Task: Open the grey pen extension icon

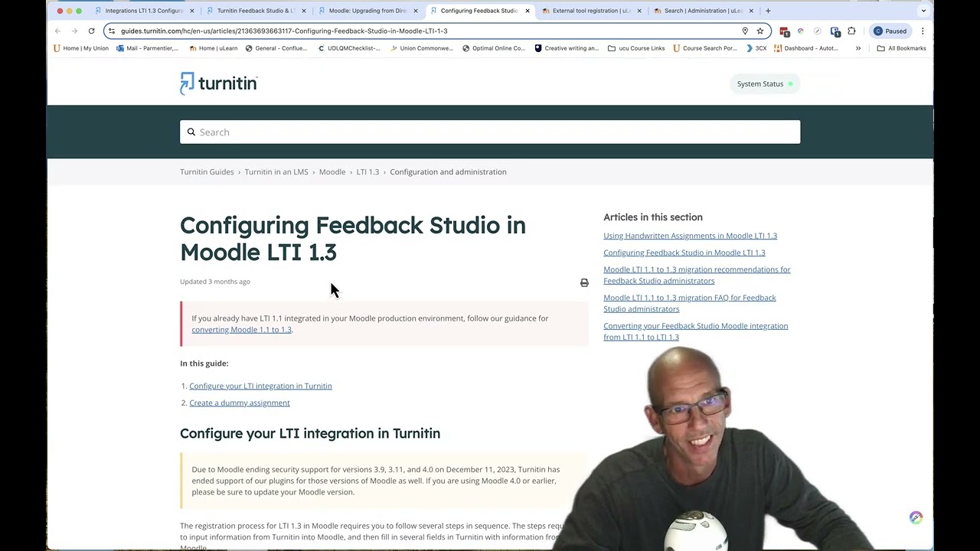Action: click(x=818, y=31)
